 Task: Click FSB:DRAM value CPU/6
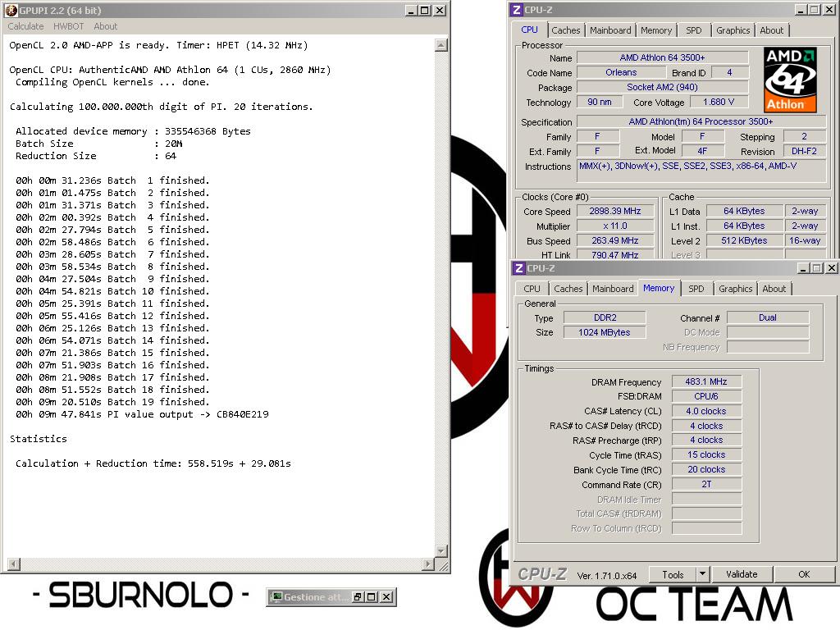pyautogui.click(x=706, y=396)
